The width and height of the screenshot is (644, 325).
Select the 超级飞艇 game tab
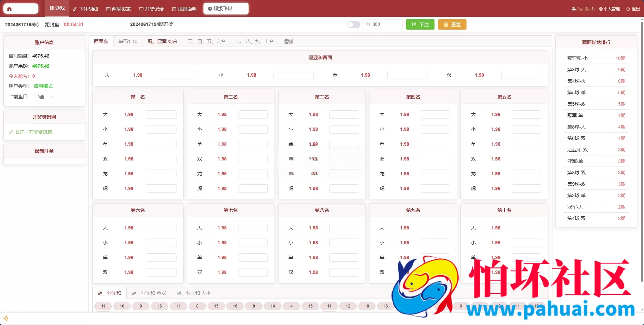(226, 9)
